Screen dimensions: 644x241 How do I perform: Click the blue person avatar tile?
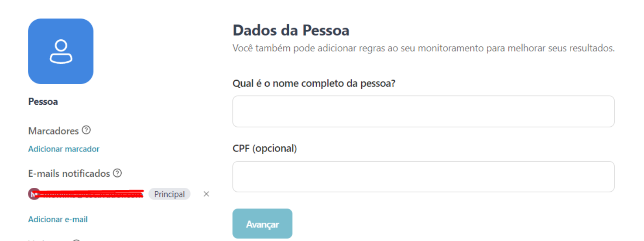(61, 51)
